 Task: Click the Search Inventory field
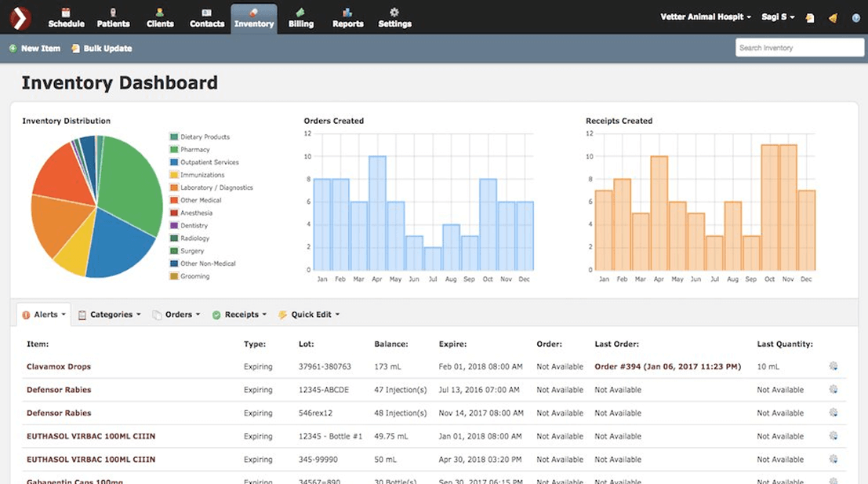[799, 48]
